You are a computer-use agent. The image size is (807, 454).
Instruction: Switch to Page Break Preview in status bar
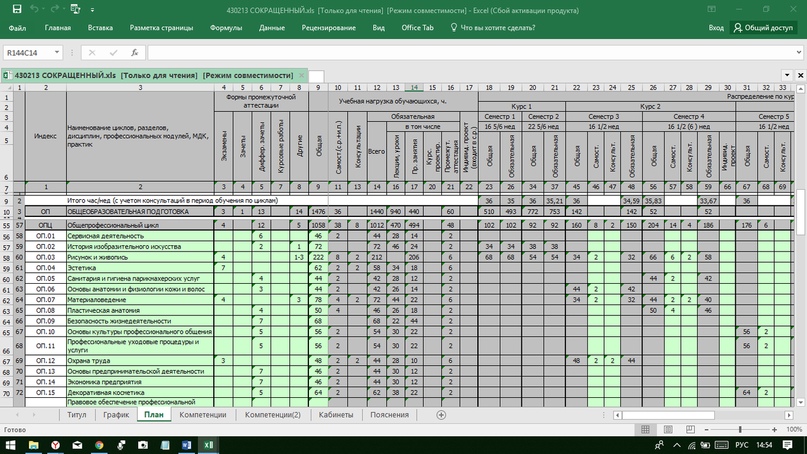(690, 429)
